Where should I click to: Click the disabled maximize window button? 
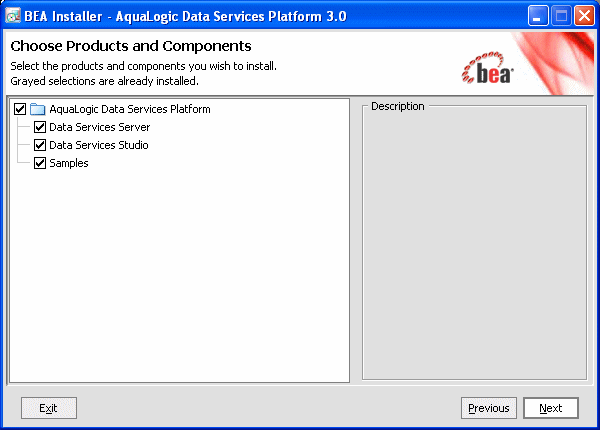[x=561, y=16]
